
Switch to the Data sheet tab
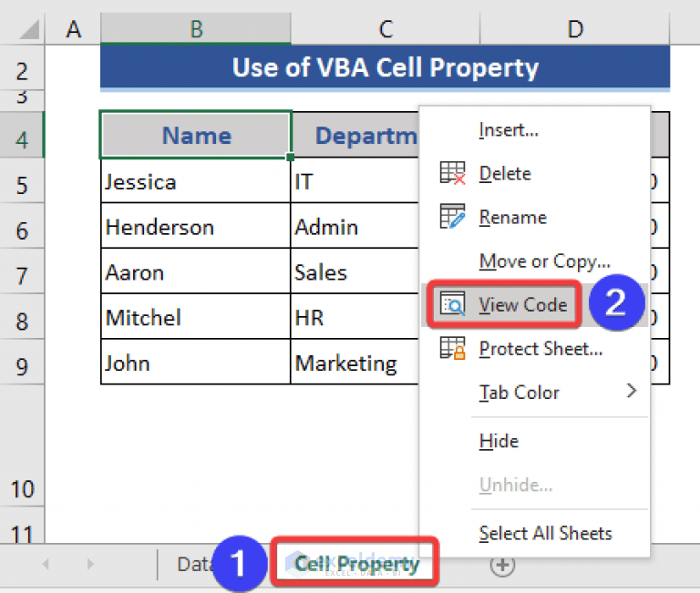click(x=194, y=564)
